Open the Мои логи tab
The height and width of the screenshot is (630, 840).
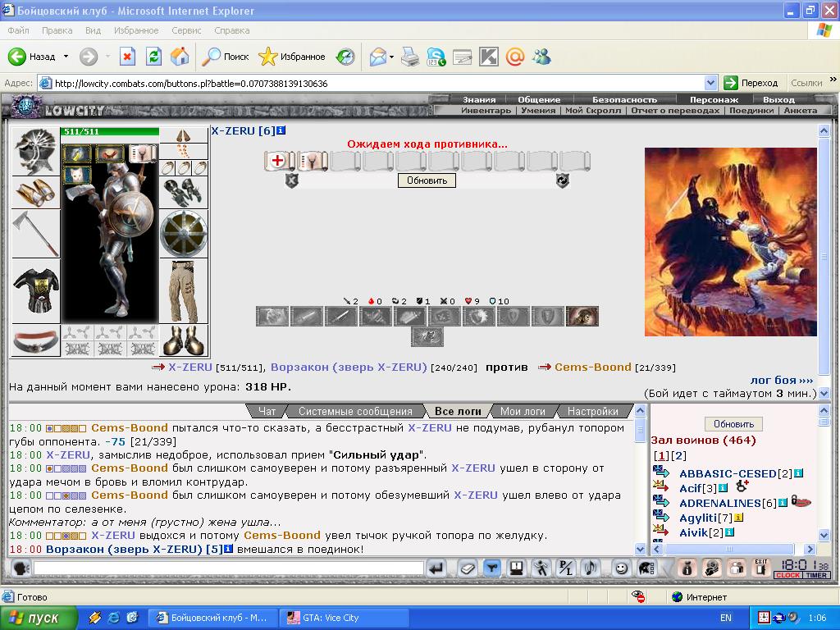click(x=523, y=412)
